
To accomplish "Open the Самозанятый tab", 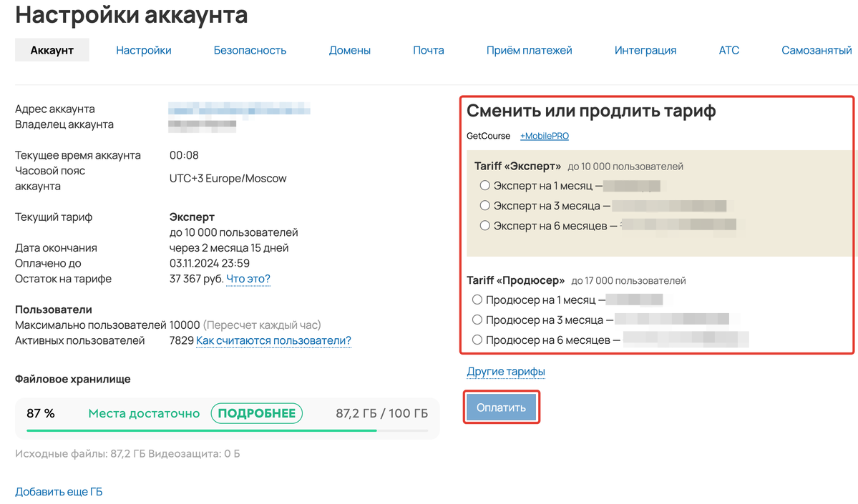I will 816,49.
